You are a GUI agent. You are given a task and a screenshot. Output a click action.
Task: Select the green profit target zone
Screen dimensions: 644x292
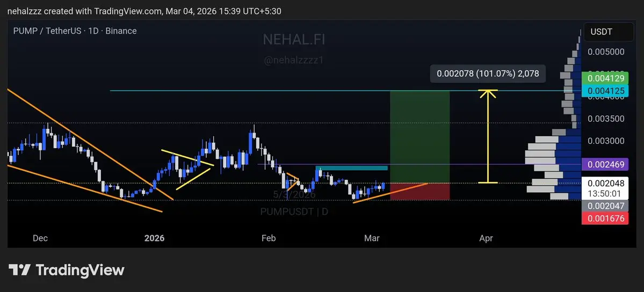[x=419, y=137]
